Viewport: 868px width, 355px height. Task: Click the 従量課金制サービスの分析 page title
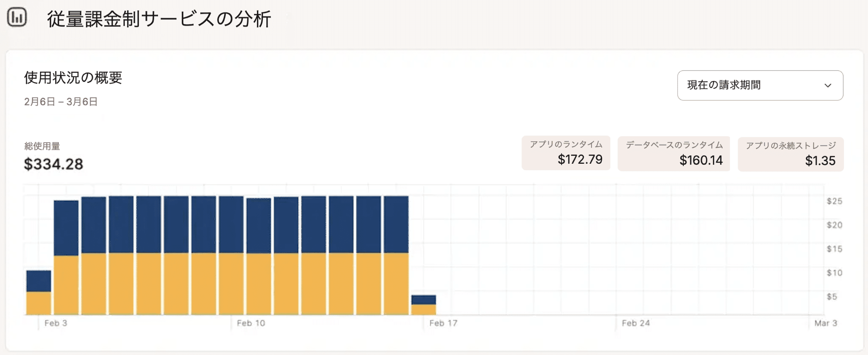[159, 19]
